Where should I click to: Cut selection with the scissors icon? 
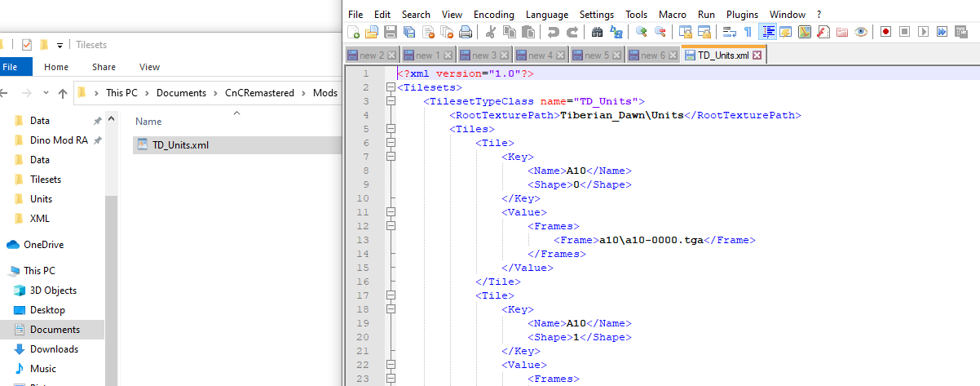[x=491, y=32]
